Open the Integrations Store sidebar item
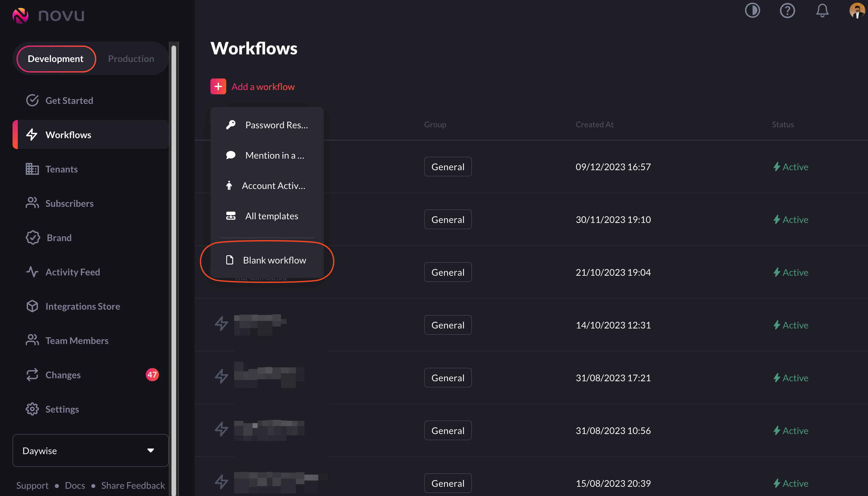The height and width of the screenshot is (496, 868). click(x=82, y=306)
